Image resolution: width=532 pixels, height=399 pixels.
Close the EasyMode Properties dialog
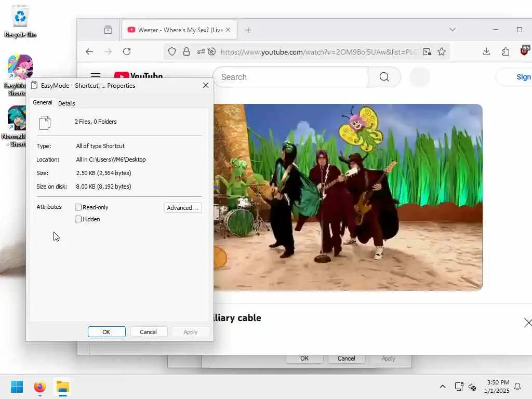point(206,86)
